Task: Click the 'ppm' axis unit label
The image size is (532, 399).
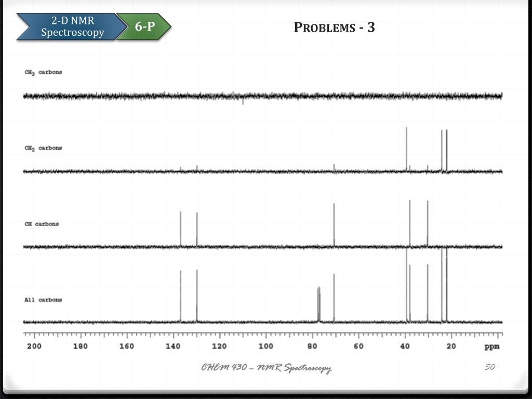Action: pyautogui.click(x=492, y=347)
